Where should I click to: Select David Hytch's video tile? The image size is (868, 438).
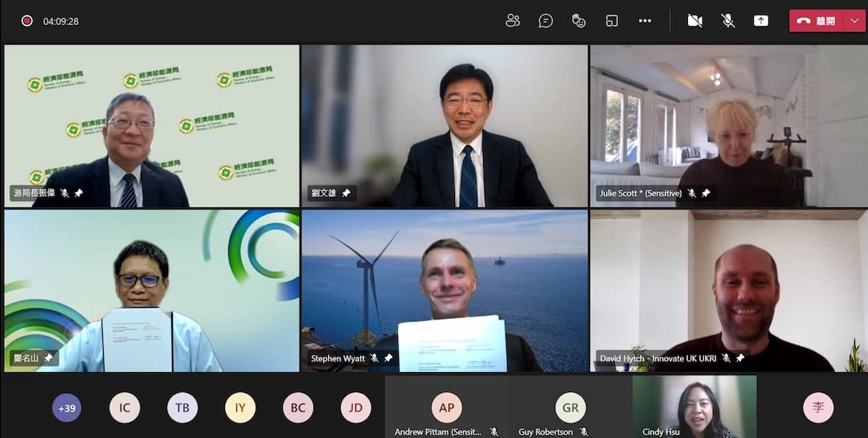(728, 289)
